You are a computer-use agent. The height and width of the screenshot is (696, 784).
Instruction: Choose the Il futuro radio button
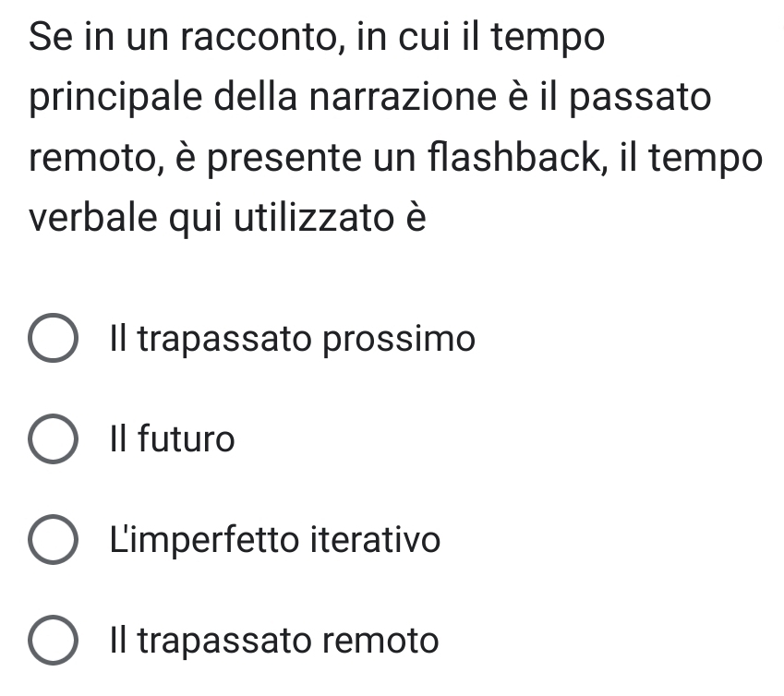pyautogui.click(x=52, y=440)
